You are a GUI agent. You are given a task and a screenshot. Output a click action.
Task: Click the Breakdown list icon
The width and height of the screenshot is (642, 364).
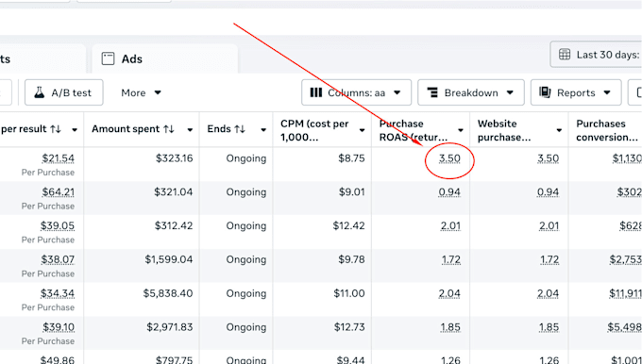[432, 92]
